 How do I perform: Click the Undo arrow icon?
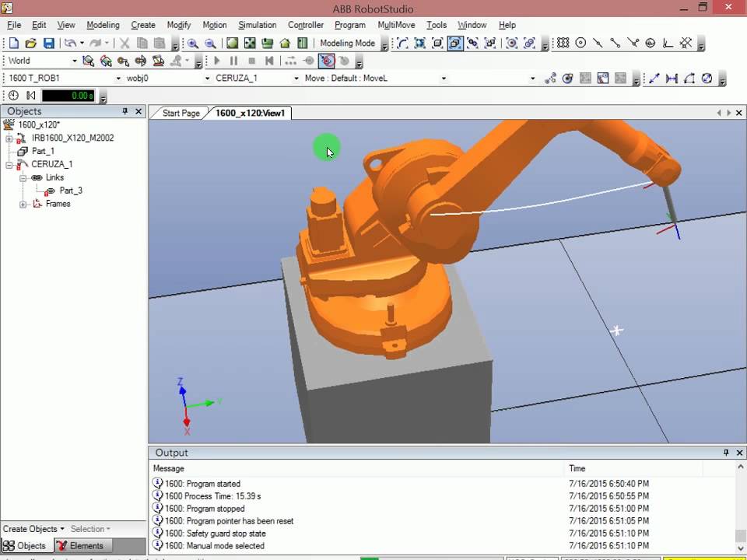(x=70, y=44)
